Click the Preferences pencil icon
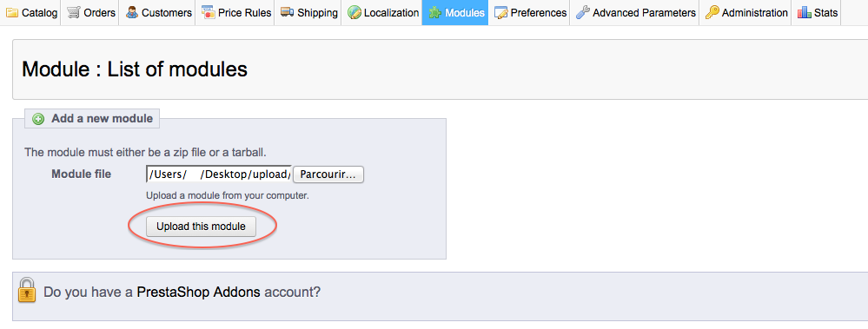Image resolution: width=868 pixels, height=329 pixels. (x=501, y=12)
